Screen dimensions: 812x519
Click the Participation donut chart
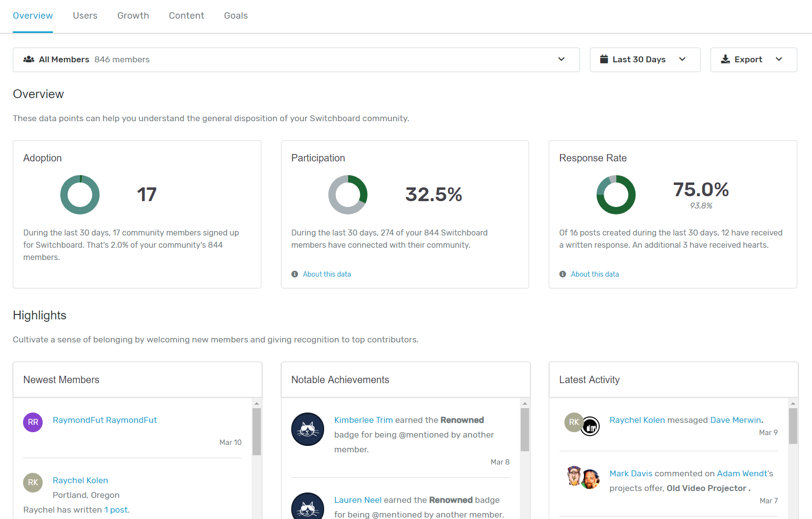348,195
